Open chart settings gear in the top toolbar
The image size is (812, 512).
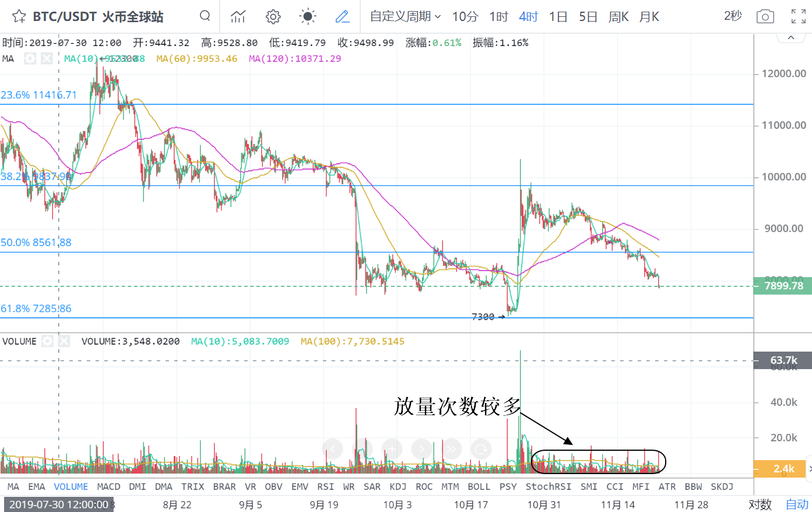click(273, 16)
